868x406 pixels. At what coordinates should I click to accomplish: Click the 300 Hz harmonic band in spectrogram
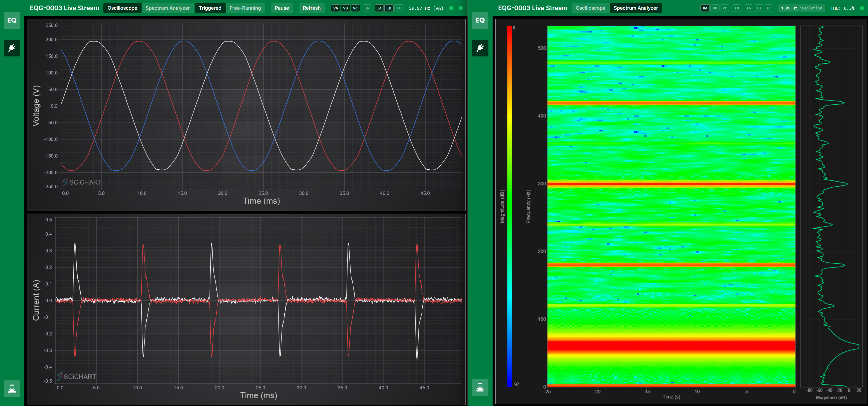click(x=671, y=184)
